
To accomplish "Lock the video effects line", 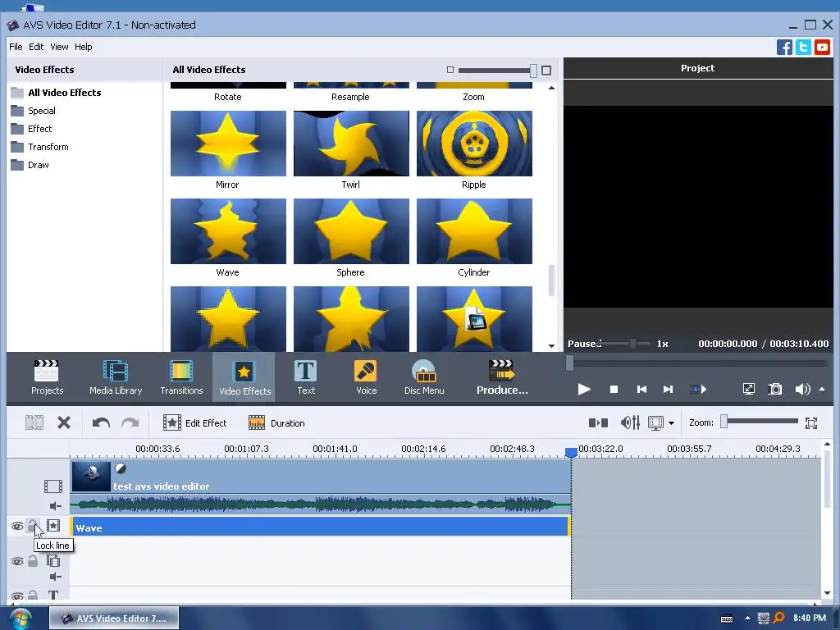I will click(x=33, y=526).
